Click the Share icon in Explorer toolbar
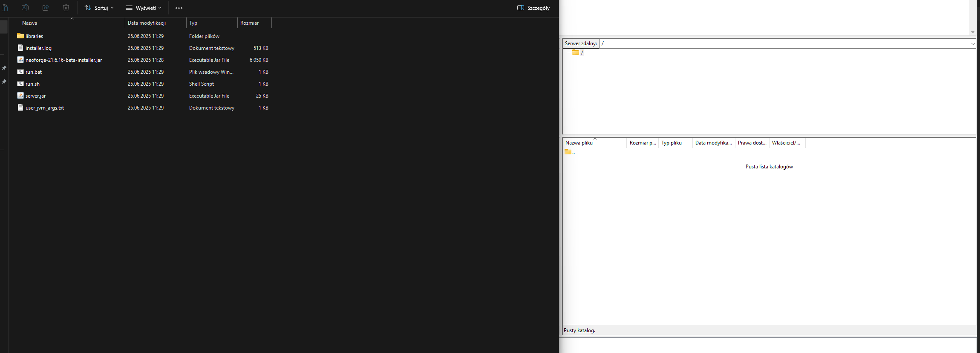The width and height of the screenshot is (980, 353). pos(46,8)
